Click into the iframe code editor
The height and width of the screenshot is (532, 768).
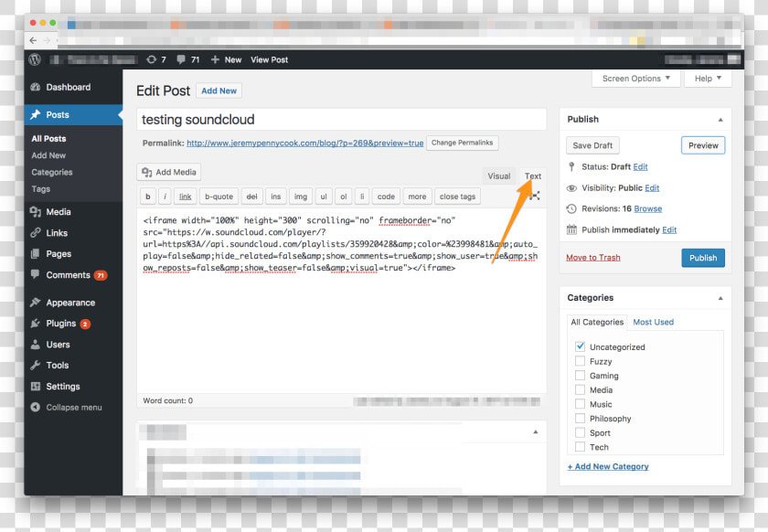(x=341, y=301)
